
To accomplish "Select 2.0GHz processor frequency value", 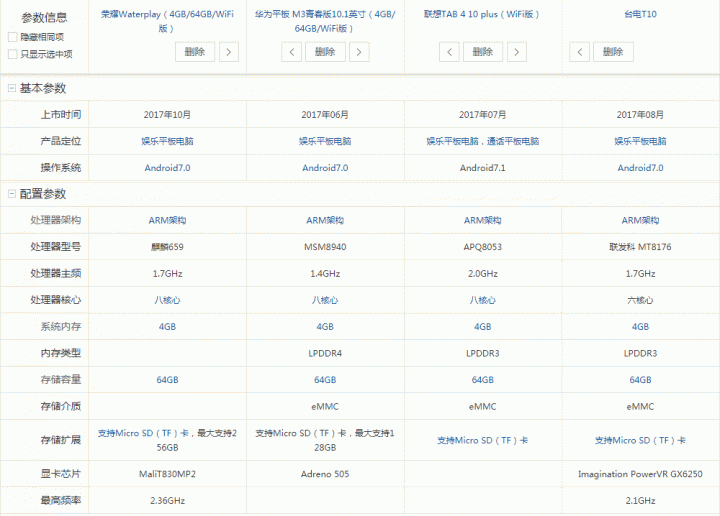I will [x=483, y=274].
